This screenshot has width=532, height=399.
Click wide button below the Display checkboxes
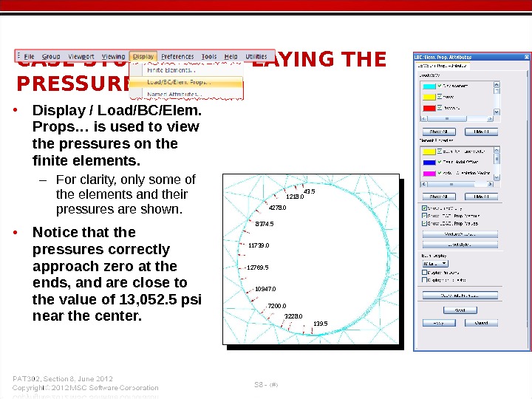tap(460, 296)
